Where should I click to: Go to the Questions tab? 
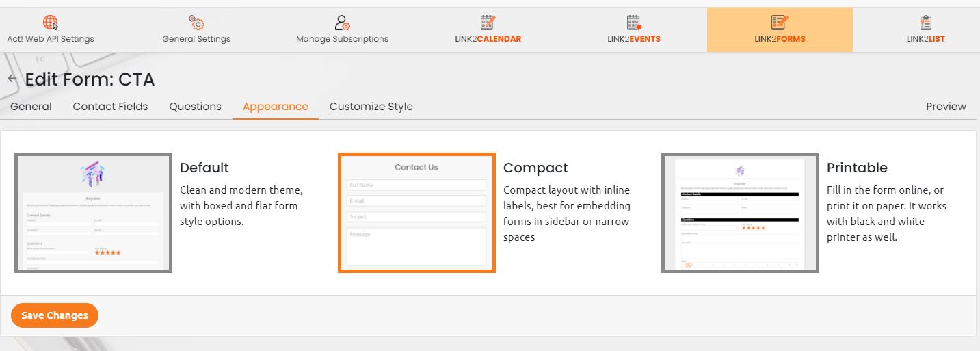(x=195, y=107)
